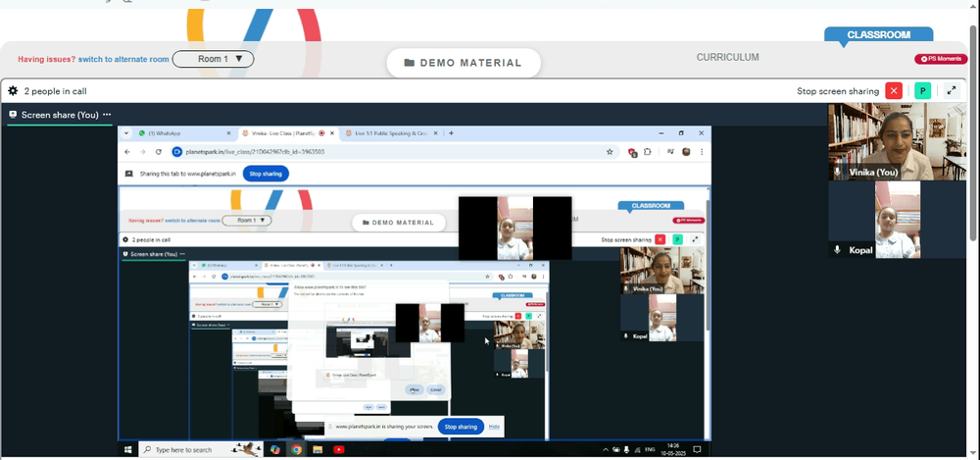Open the Extensions puzzle icon in large shared Chrome
Screen dimensions: 980x460
coord(647,151)
